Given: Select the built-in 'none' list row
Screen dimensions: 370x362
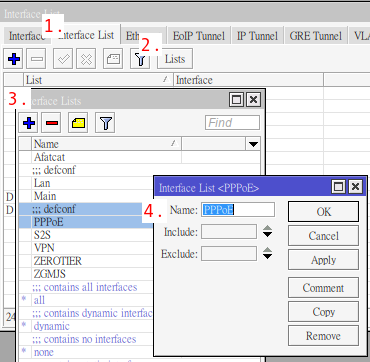Looking at the screenshot, I should coord(86,352).
